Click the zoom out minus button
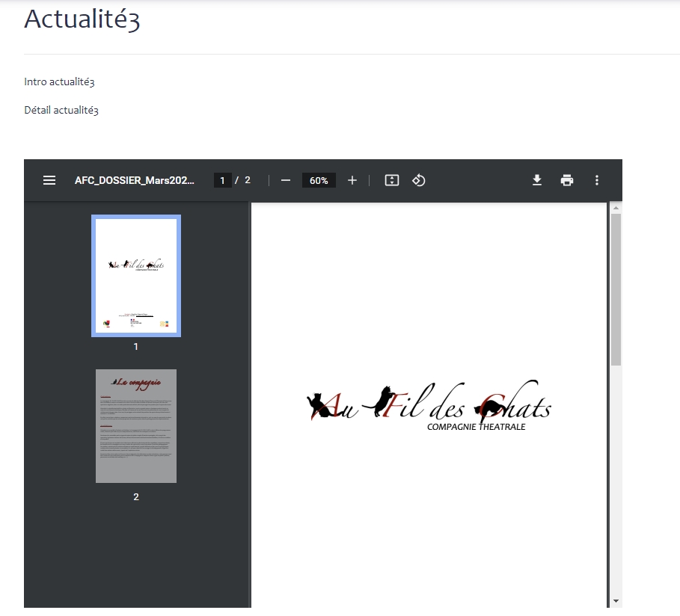 (x=285, y=180)
